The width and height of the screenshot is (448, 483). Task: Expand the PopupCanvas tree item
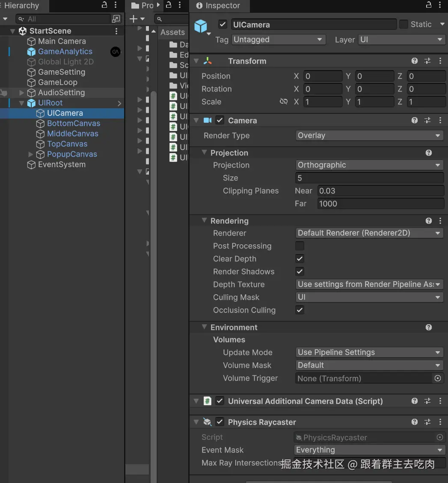tap(31, 154)
